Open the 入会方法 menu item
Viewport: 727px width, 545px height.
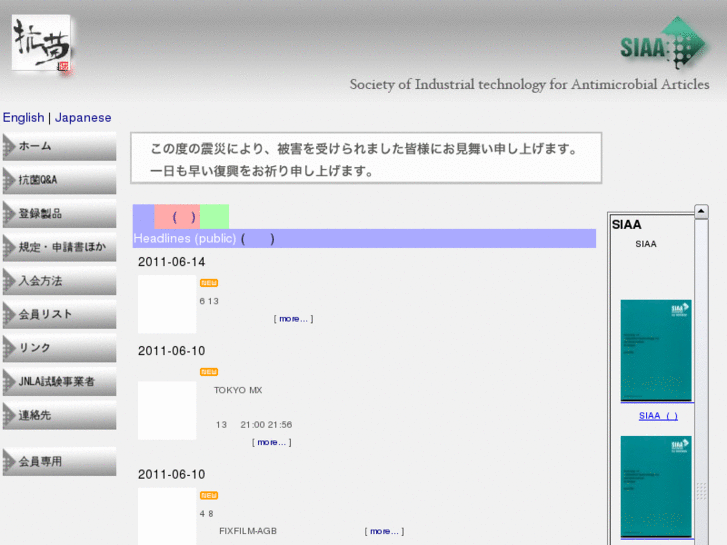(59, 281)
